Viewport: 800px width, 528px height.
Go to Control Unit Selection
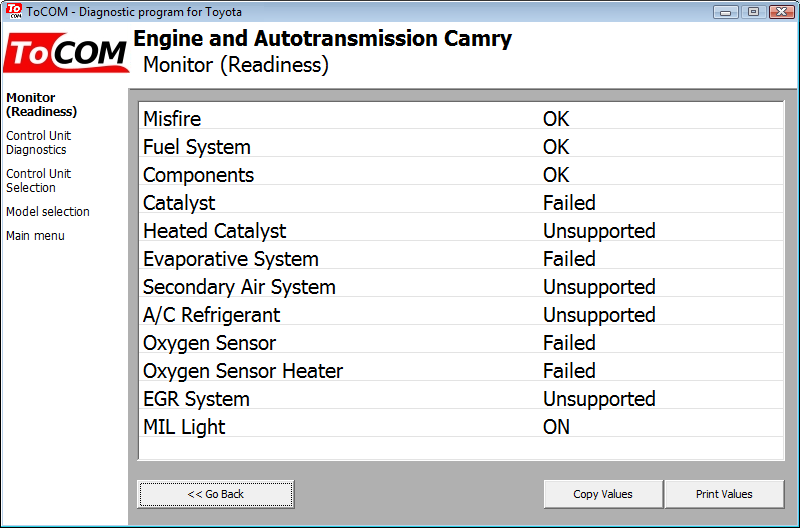(x=38, y=181)
